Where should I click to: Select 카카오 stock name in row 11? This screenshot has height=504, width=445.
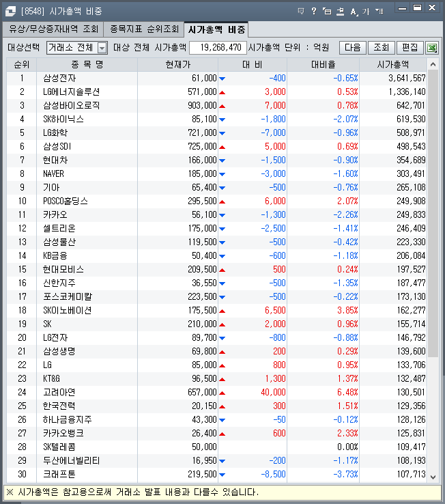[55, 214]
